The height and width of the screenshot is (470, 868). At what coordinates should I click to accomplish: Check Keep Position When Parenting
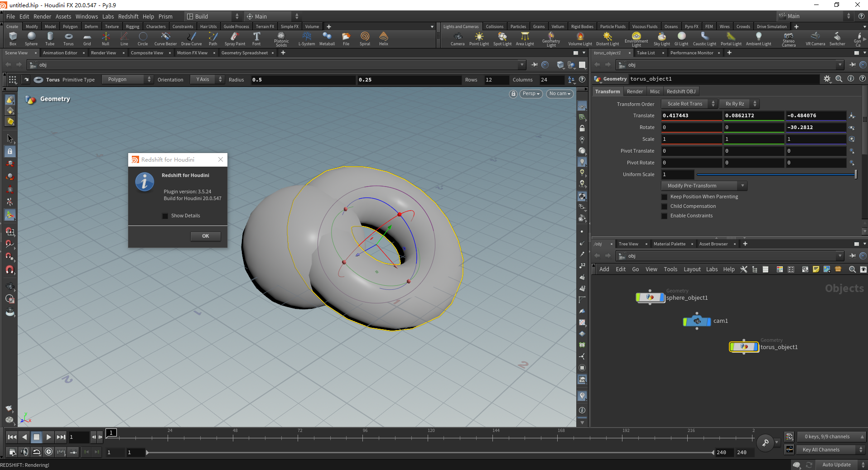[665, 197]
